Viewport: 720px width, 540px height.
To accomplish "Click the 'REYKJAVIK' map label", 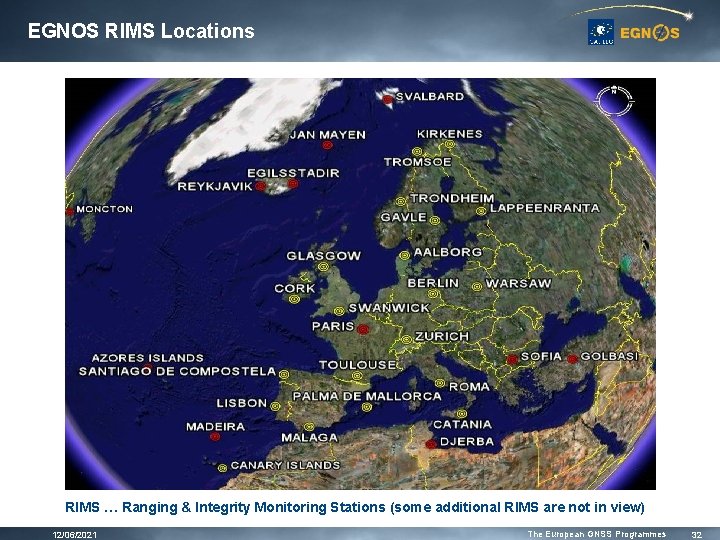I will point(215,186).
